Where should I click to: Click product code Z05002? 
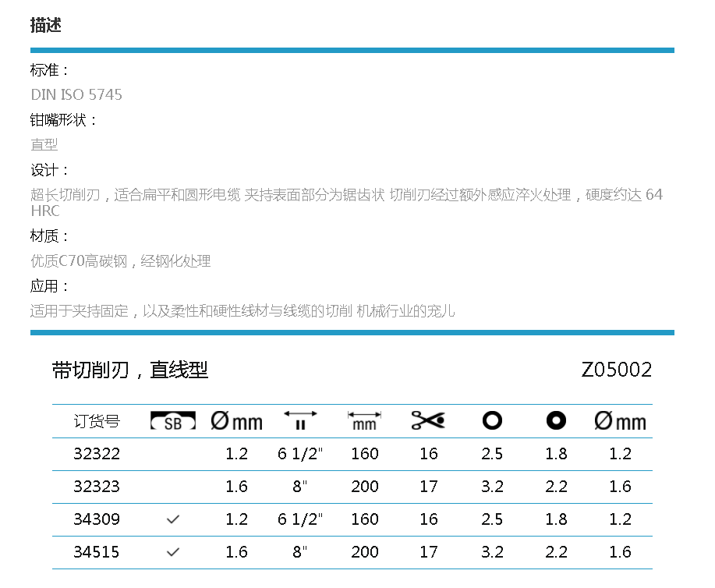[x=616, y=370]
